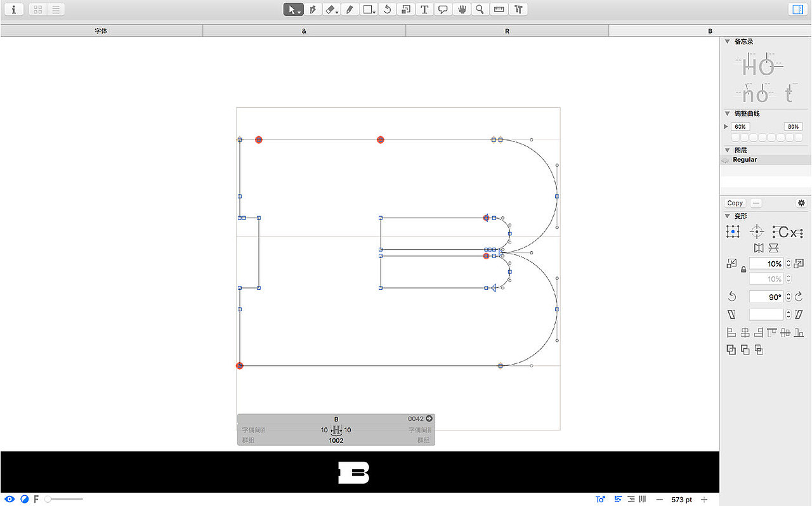Scale up the selection
The width and height of the screenshot is (812, 506).
(799, 263)
